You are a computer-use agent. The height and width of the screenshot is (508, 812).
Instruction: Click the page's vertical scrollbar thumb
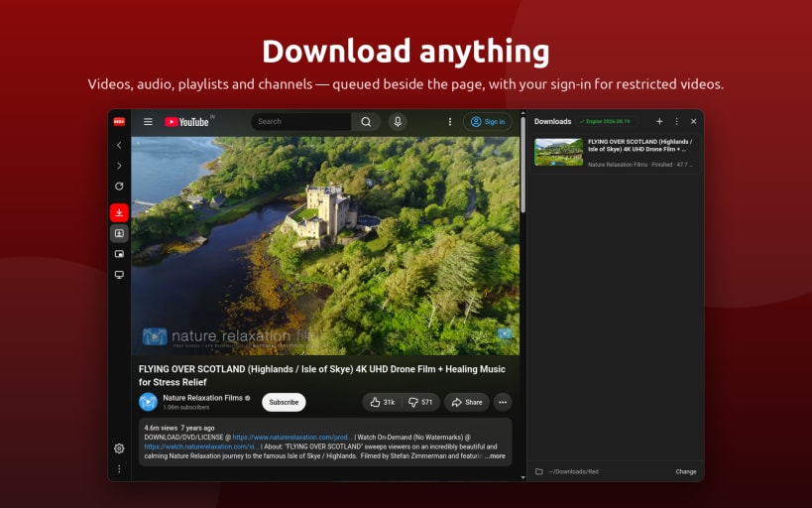523,163
